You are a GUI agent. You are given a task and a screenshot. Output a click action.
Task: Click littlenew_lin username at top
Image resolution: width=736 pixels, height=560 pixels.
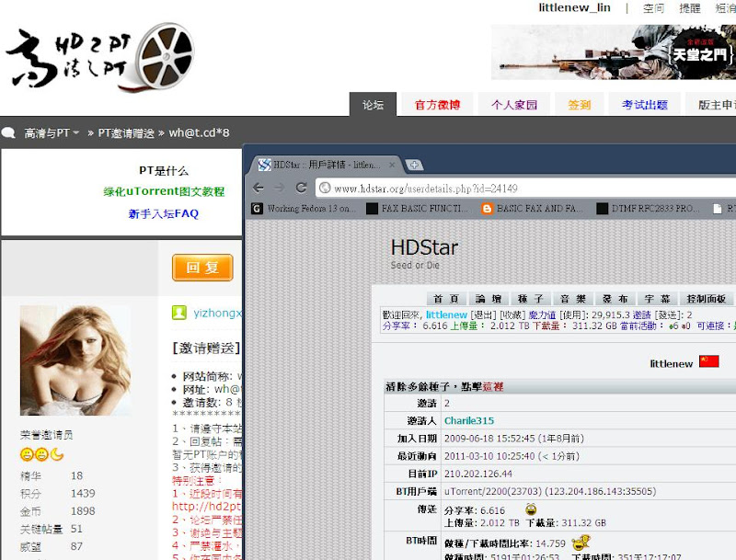(574, 7)
